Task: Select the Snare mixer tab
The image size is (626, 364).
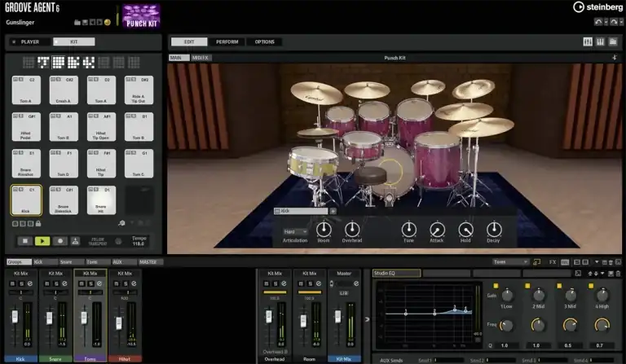Action: coord(72,262)
